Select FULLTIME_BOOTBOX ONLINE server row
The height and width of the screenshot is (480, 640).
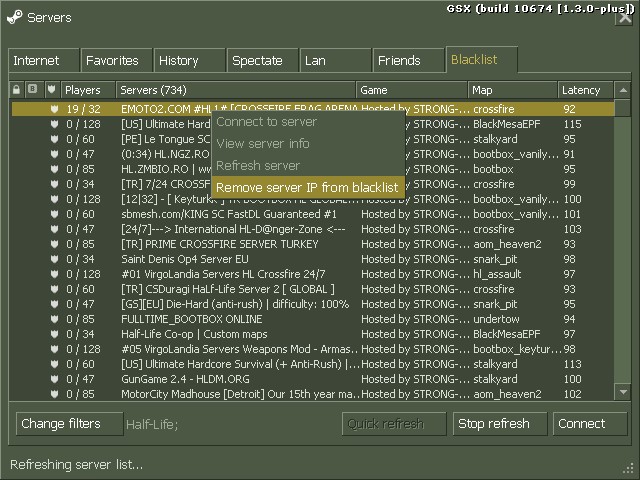[313, 319]
